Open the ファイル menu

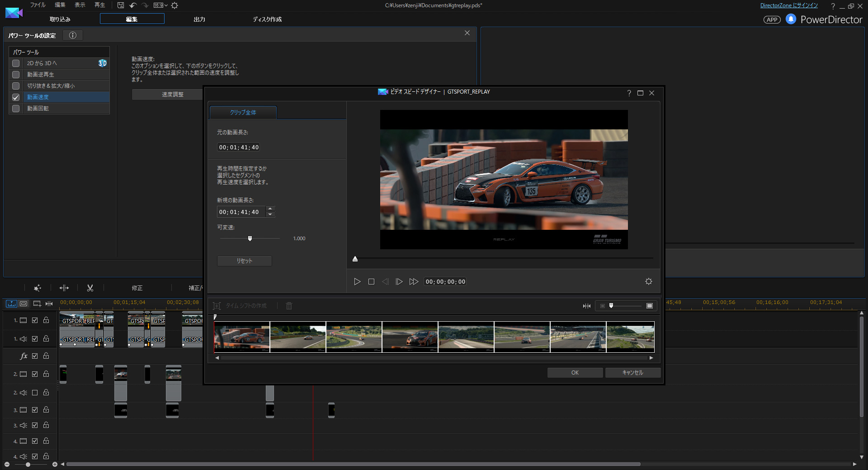38,5
